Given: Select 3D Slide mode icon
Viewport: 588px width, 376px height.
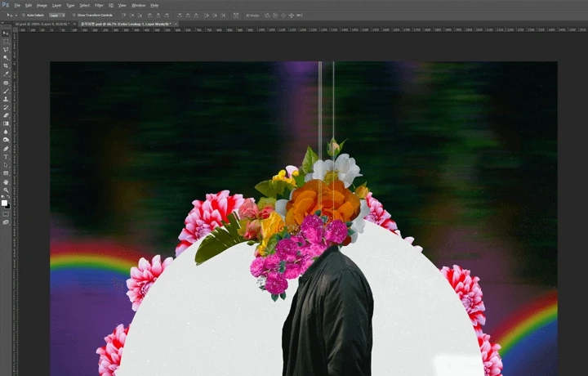Looking at the screenshot, I should 292,16.
